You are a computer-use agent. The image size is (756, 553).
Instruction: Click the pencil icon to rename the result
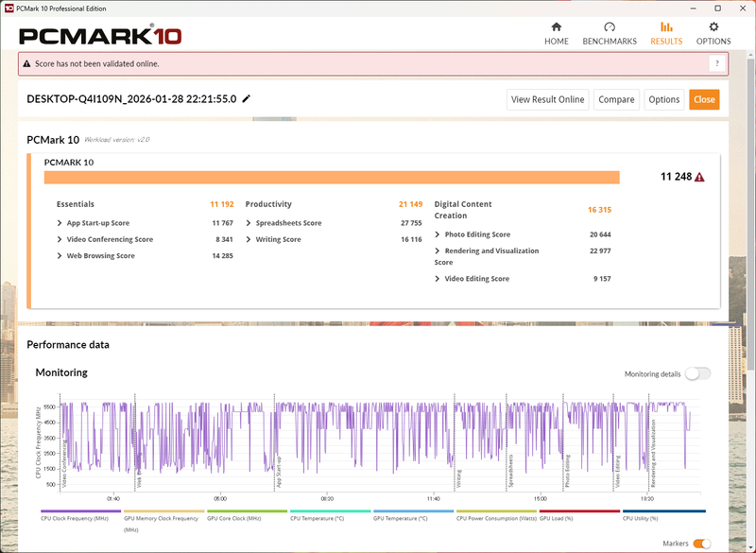246,98
